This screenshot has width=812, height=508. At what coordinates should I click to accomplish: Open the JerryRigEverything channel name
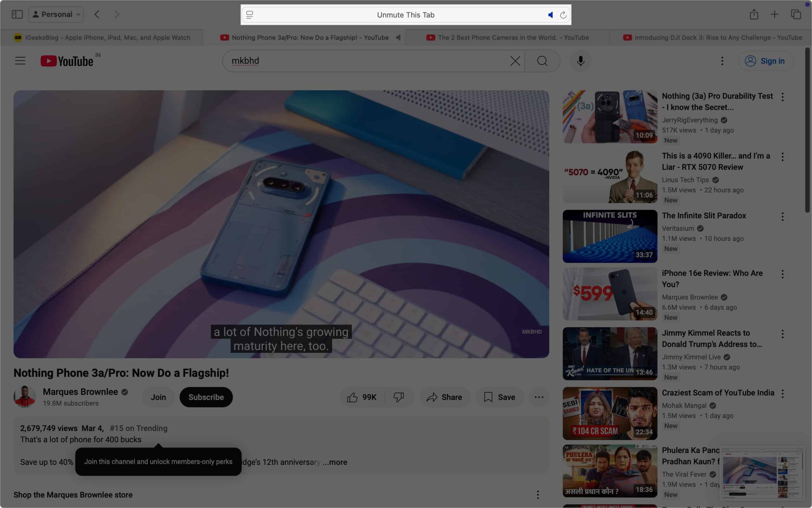coord(690,120)
